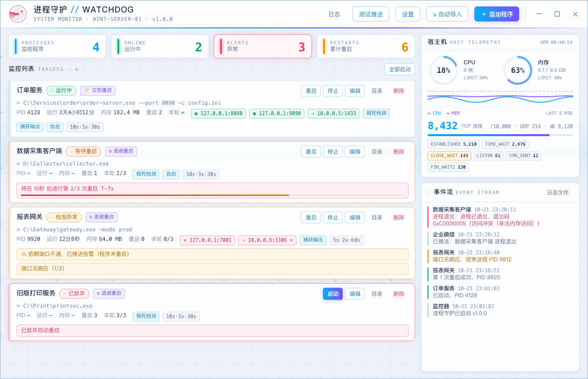Open 数据采集客户端 目录 folder
This screenshot has height=379, width=588.
[x=377, y=152]
